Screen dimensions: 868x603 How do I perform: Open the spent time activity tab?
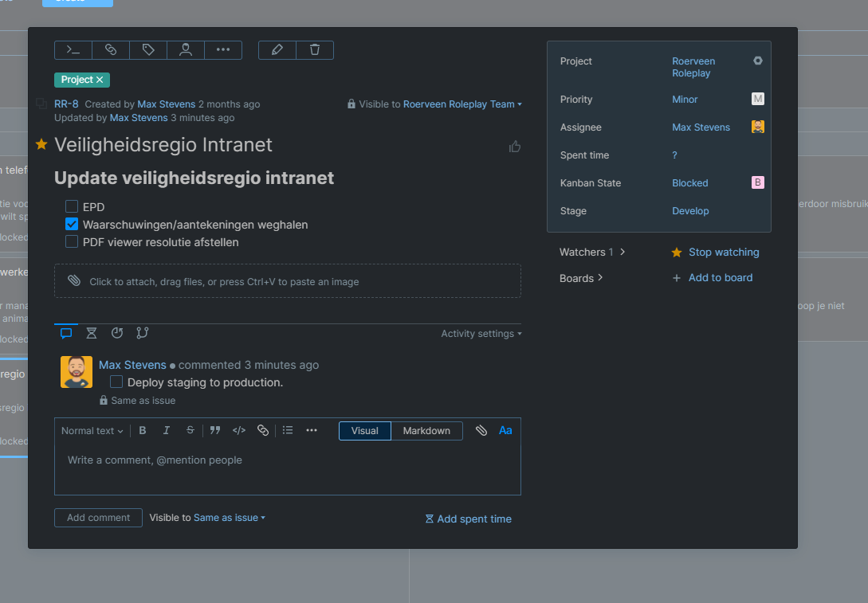[92, 333]
